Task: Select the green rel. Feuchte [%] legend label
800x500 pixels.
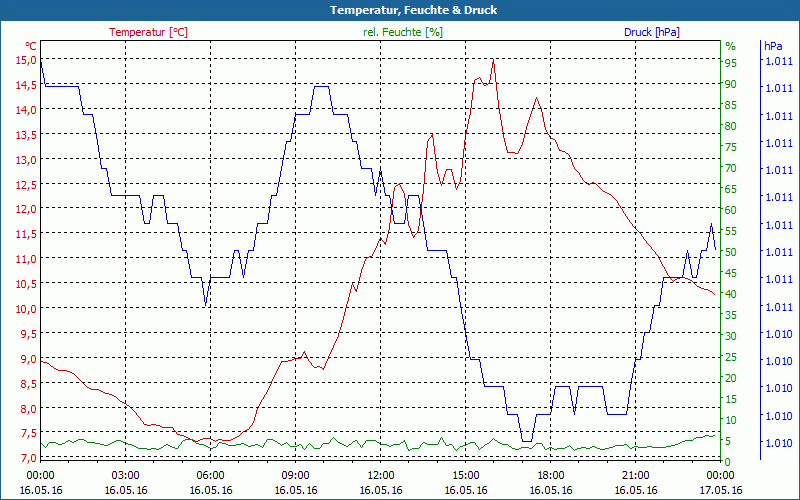Action: (x=403, y=32)
